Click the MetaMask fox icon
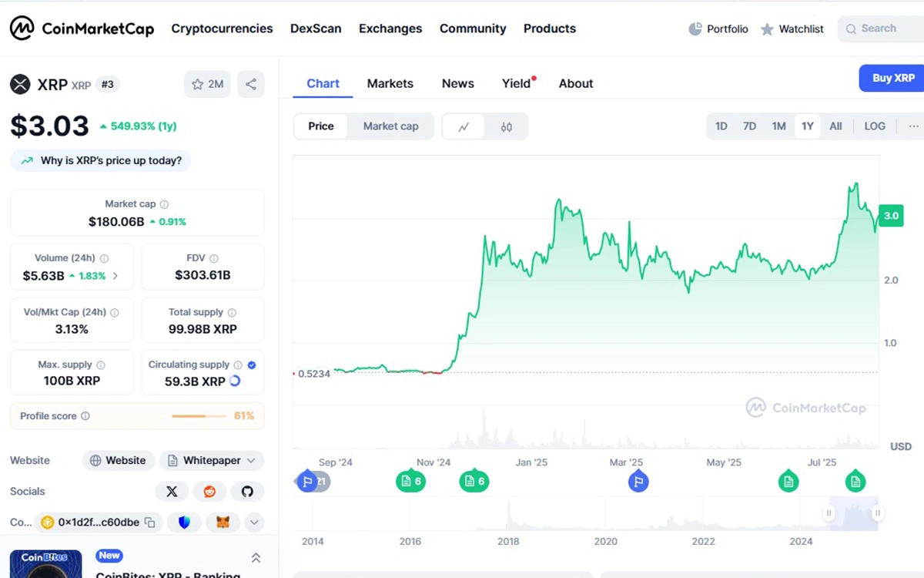The image size is (924, 578). coord(223,523)
